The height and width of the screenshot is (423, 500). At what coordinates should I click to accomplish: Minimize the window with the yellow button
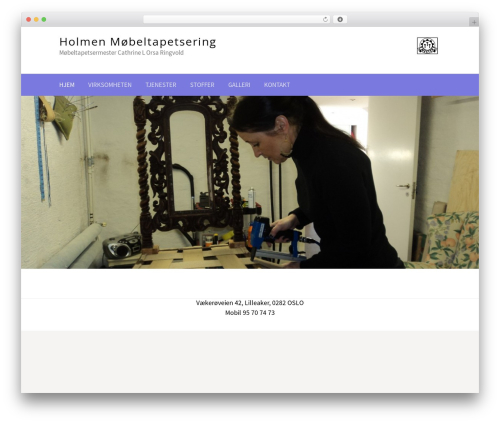(36, 20)
